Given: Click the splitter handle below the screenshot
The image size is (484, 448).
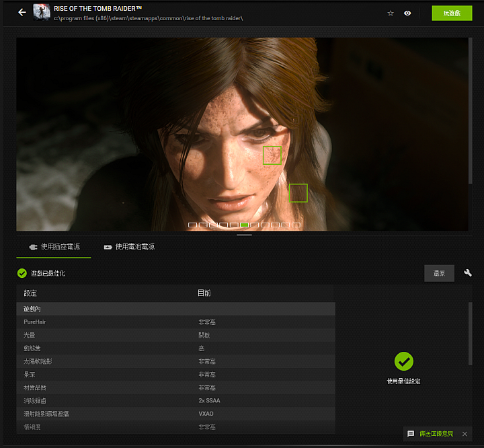Looking at the screenshot, I should pyautogui.click(x=244, y=235).
